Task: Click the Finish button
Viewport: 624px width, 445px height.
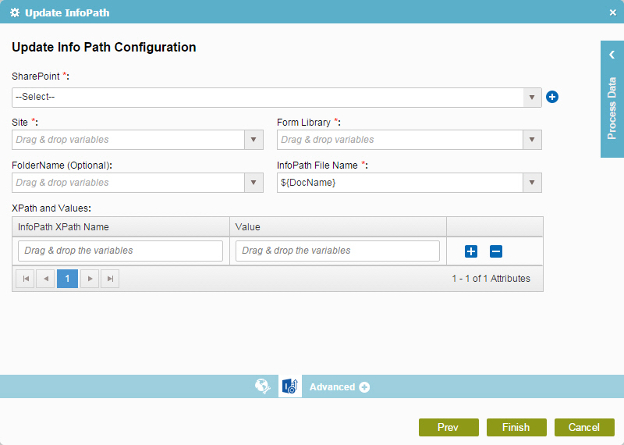Action: (x=517, y=427)
